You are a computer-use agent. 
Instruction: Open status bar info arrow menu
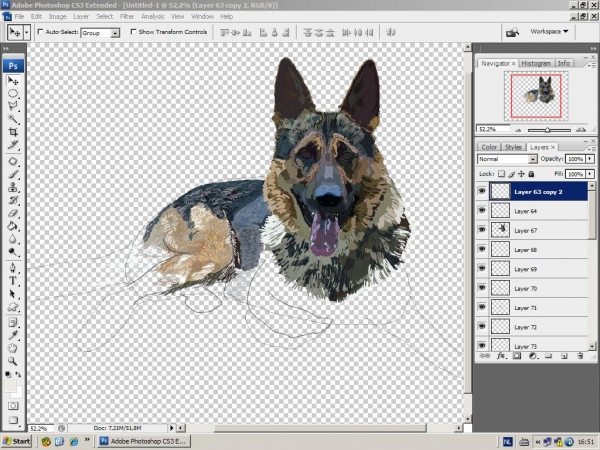171,428
